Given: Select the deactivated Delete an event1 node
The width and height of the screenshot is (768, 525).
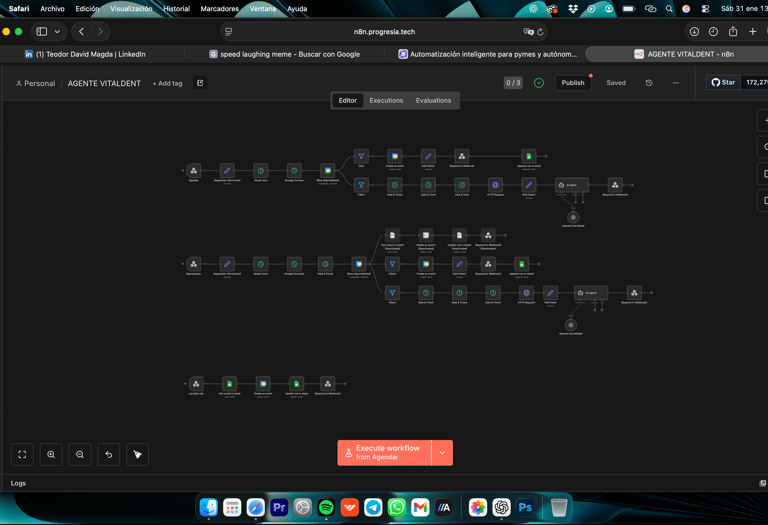Looking at the screenshot, I should coord(426,235).
